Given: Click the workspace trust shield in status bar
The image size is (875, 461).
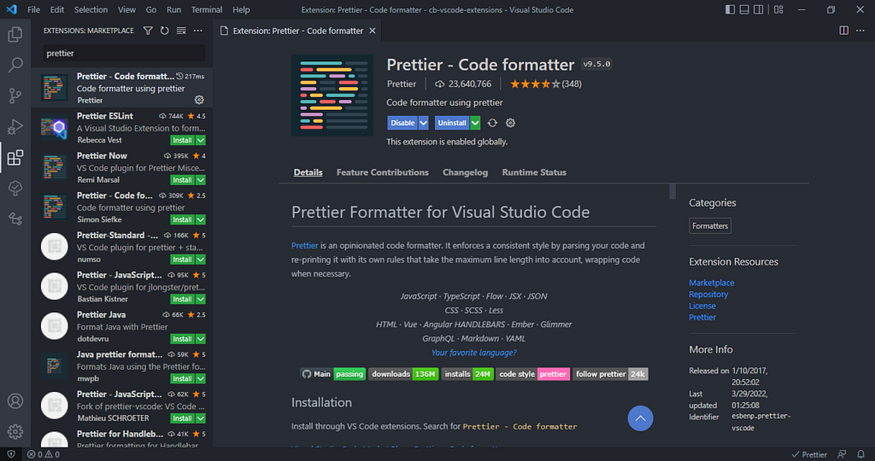Looking at the screenshot, I should tap(11, 454).
